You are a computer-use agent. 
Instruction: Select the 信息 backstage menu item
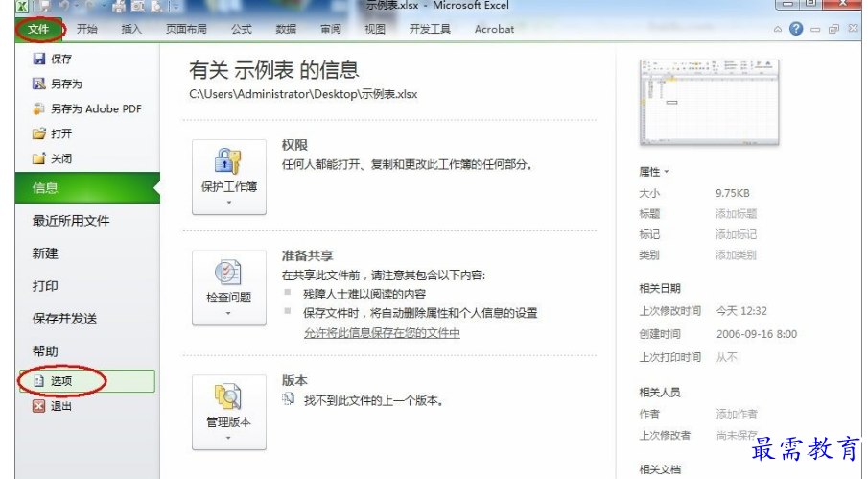tap(87, 188)
